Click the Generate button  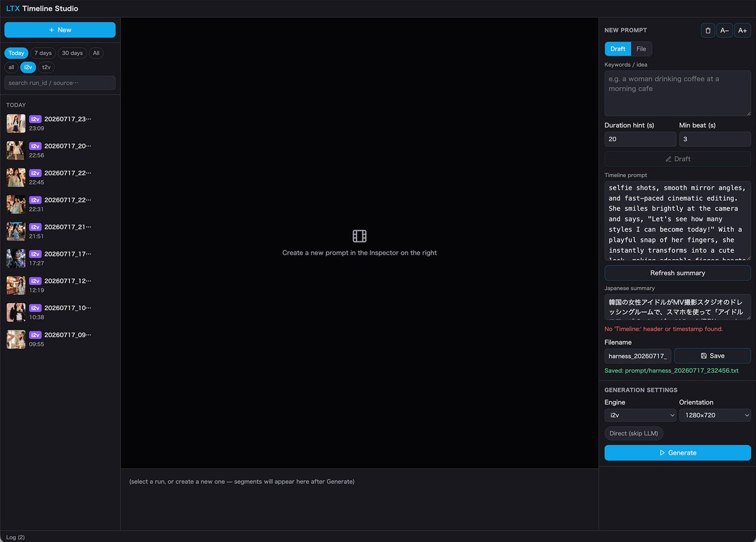click(678, 453)
